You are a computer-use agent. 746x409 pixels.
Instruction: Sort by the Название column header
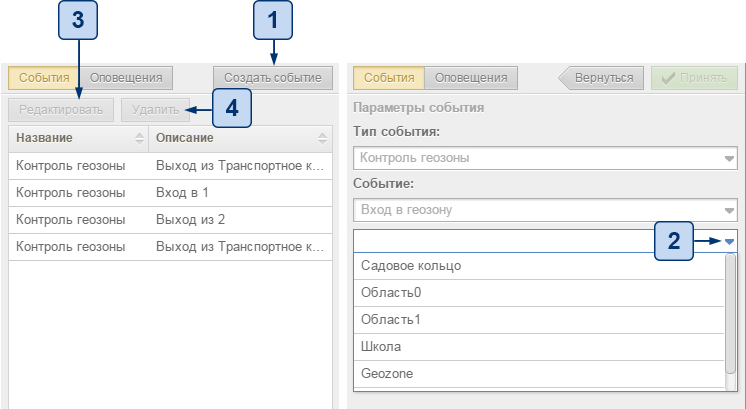[79, 138]
